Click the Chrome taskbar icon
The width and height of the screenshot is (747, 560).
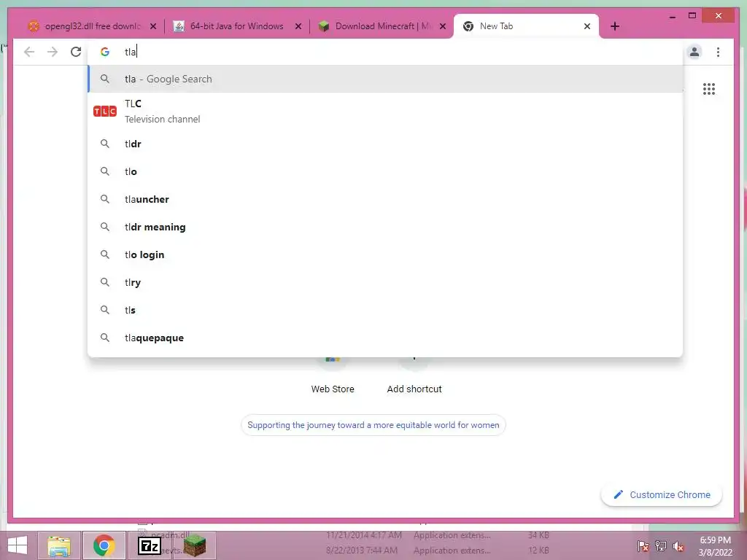click(x=104, y=545)
